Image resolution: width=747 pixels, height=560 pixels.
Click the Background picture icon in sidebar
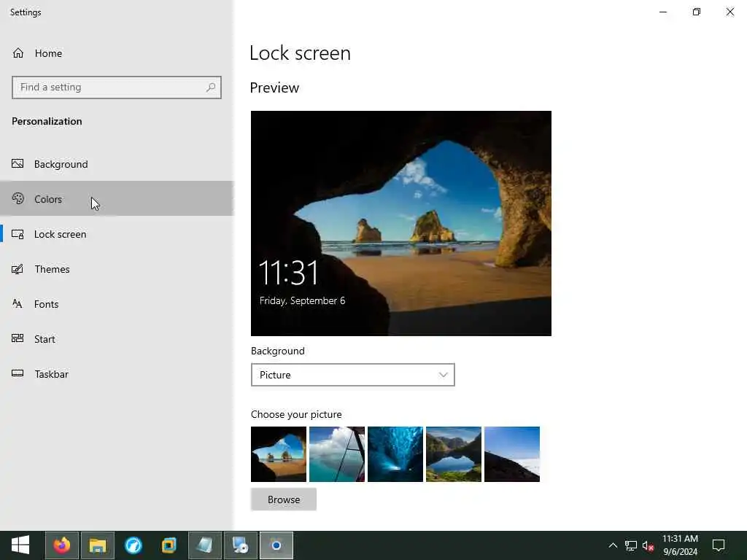[18, 164]
